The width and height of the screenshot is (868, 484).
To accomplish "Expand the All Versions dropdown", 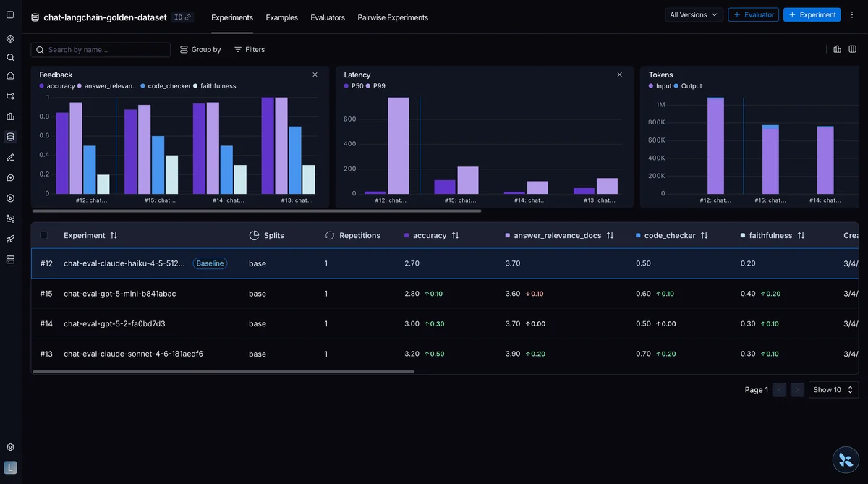I will [x=693, y=14].
